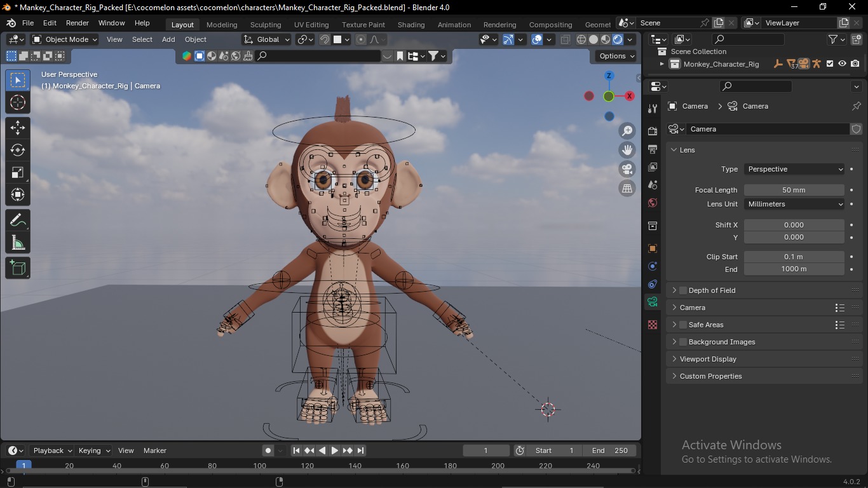
Task: Select the Move tool
Action: (x=18, y=128)
